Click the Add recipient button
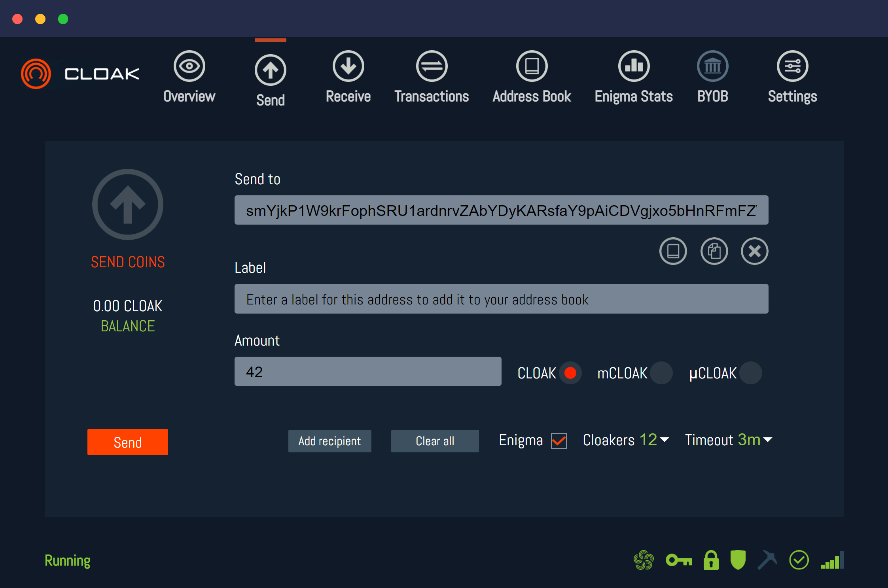888x588 pixels. tap(330, 441)
